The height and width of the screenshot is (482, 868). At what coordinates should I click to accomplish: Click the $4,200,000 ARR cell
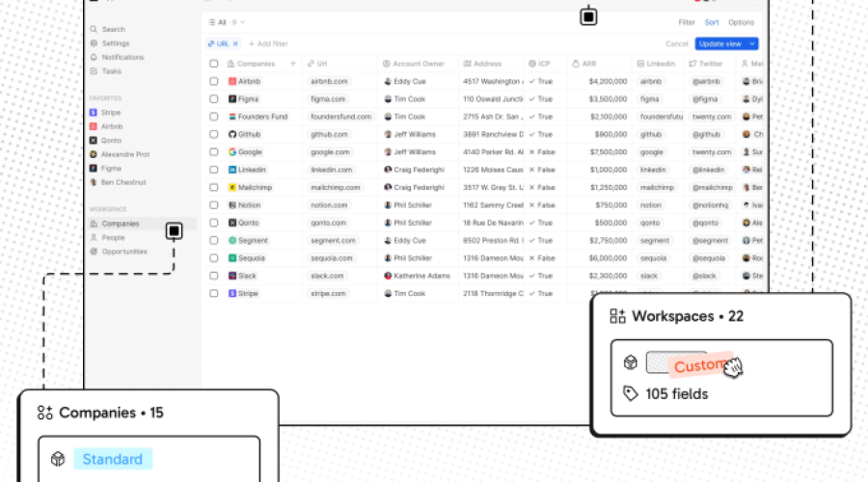click(x=608, y=81)
